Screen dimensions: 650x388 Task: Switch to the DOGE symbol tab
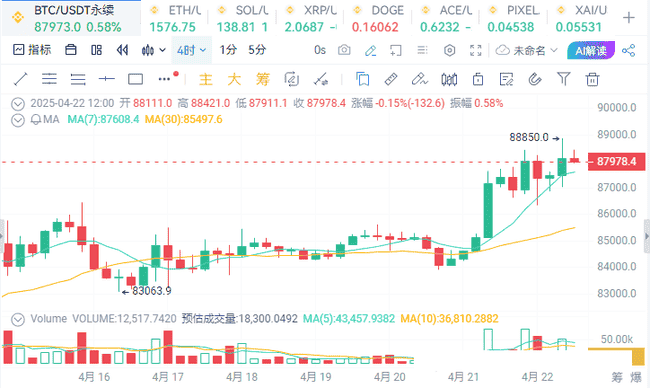(x=378, y=18)
